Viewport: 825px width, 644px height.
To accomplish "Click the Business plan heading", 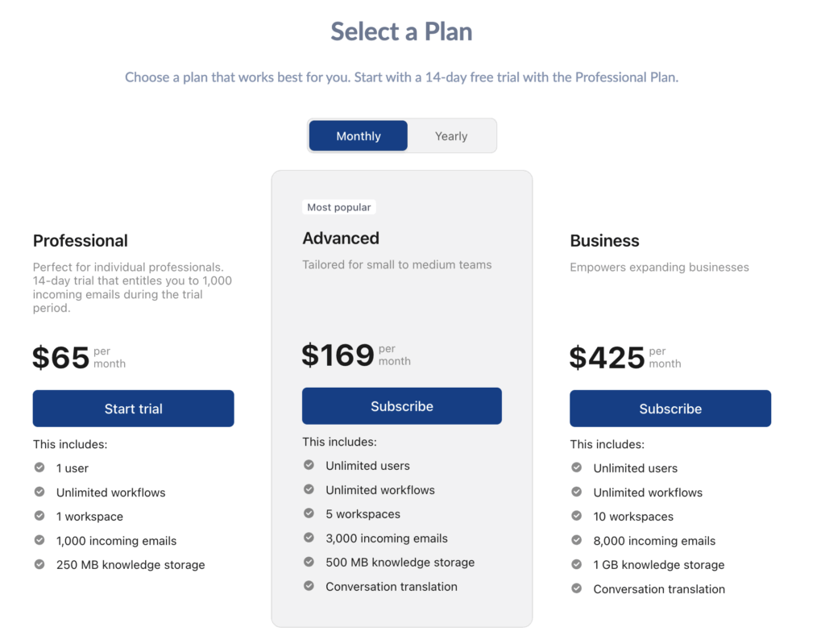I will tap(604, 241).
